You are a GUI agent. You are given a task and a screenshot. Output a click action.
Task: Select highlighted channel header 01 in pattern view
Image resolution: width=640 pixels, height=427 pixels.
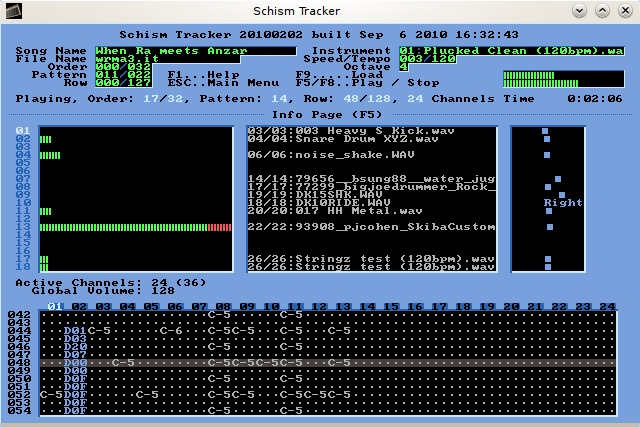[x=55, y=307]
